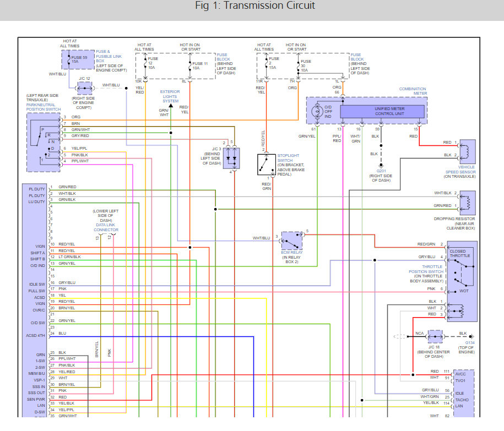Select the pin 7 BRN wire label
The height and width of the screenshot is (431, 504).
point(75,124)
